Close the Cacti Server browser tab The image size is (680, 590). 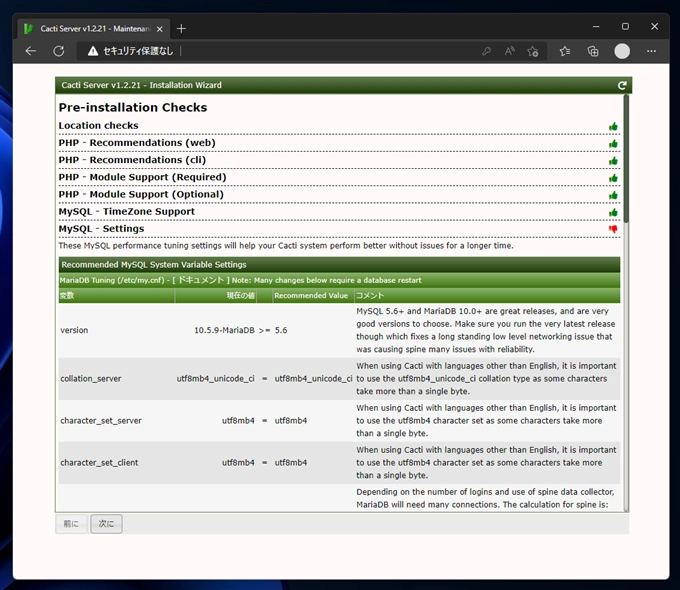click(160, 29)
